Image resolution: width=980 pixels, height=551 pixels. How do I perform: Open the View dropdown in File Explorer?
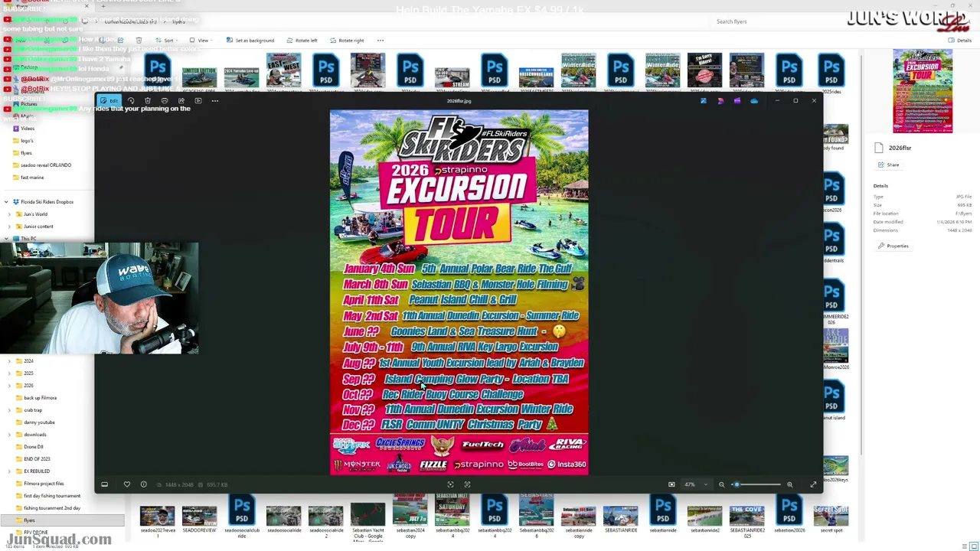pos(201,41)
